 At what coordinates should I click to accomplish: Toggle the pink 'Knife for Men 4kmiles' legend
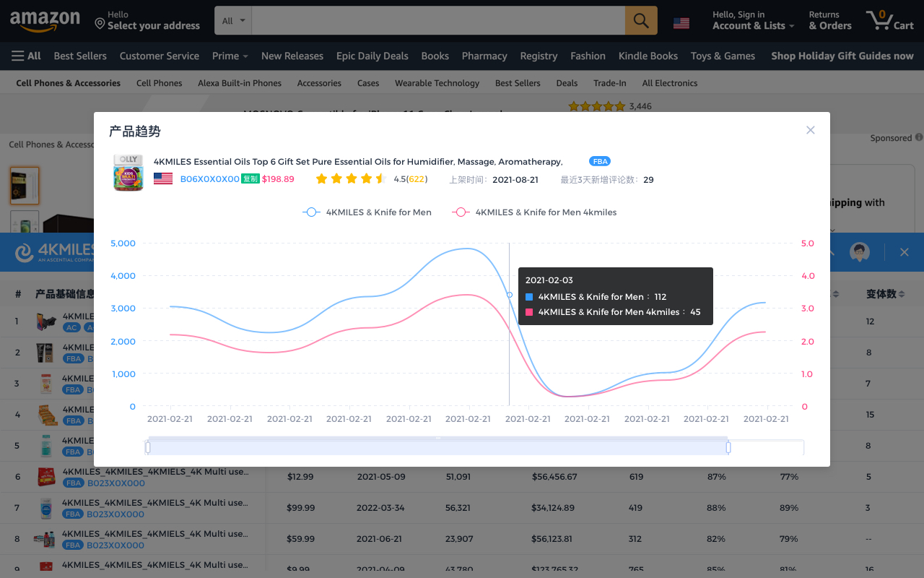pyautogui.click(x=534, y=212)
